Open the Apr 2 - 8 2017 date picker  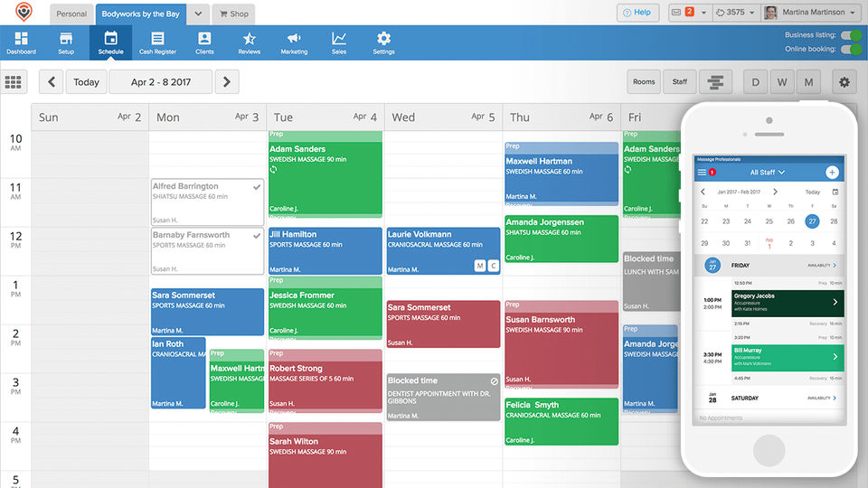pos(161,82)
